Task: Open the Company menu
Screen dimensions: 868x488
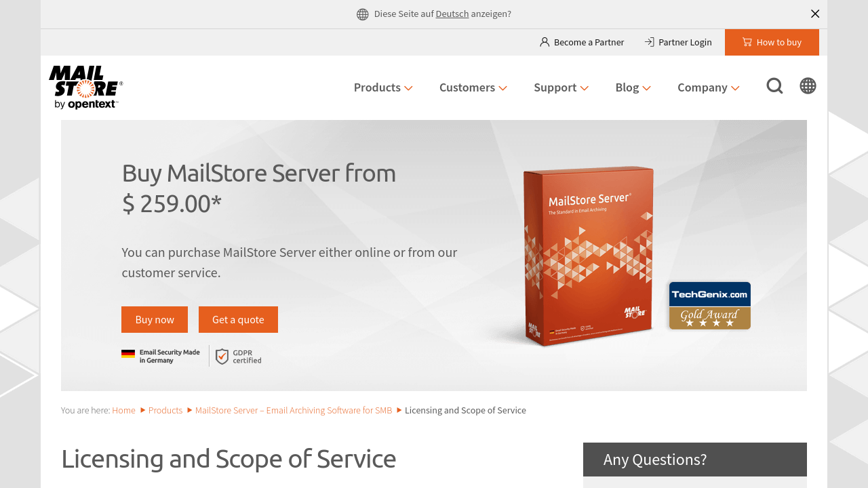Action: (x=708, y=87)
